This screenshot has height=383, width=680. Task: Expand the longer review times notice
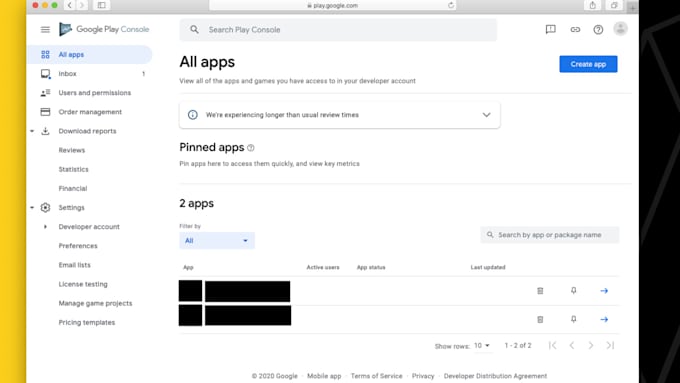click(x=487, y=115)
